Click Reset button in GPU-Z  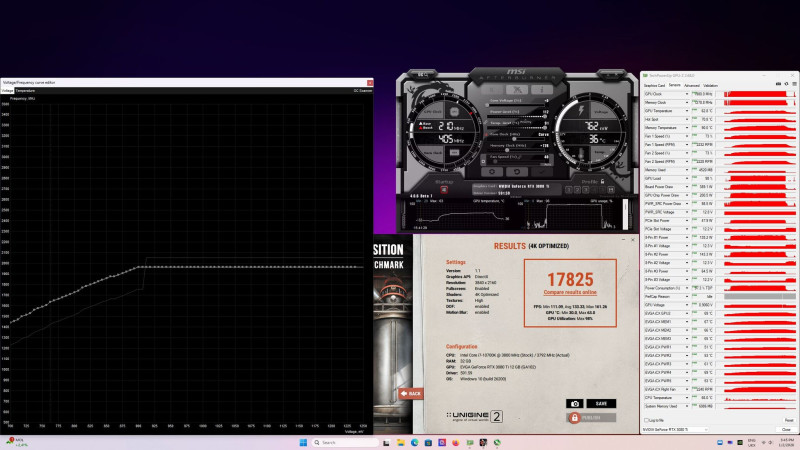coord(789,420)
